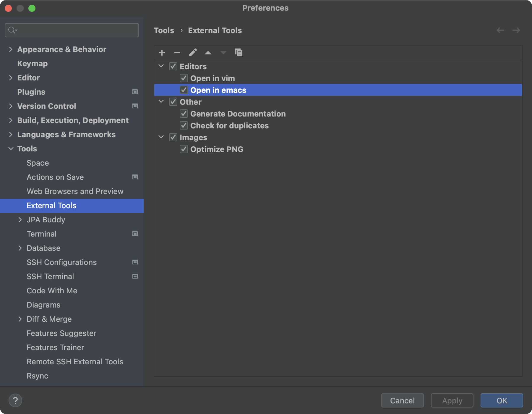Add a new external tool
The width and height of the screenshot is (532, 414).
162,53
